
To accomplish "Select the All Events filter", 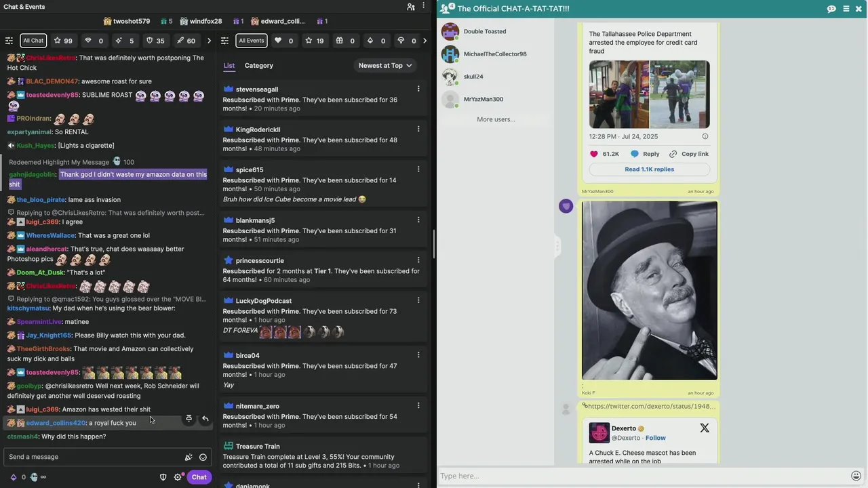I will pos(251,41).
